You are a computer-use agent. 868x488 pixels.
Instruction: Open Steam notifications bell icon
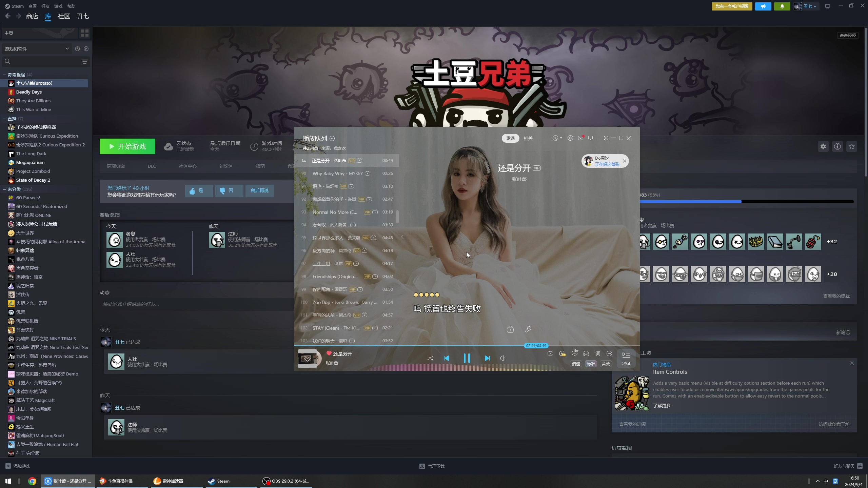tap(782, 6)
